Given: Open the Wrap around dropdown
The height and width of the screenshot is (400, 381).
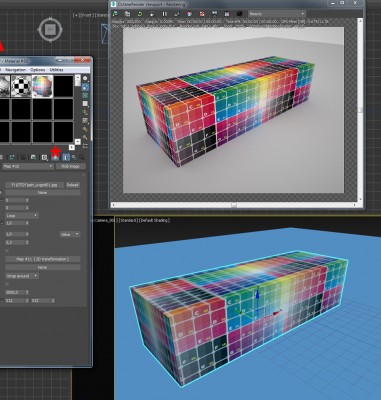Looking at the screenshot, I should click(x=22, y=276).
